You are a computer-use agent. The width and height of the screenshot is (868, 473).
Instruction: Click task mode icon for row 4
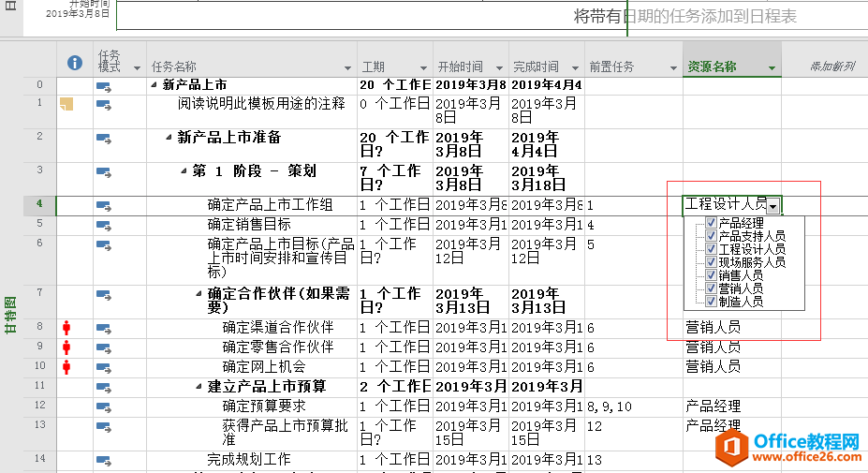pyautogui.click(x=104, y=206)
